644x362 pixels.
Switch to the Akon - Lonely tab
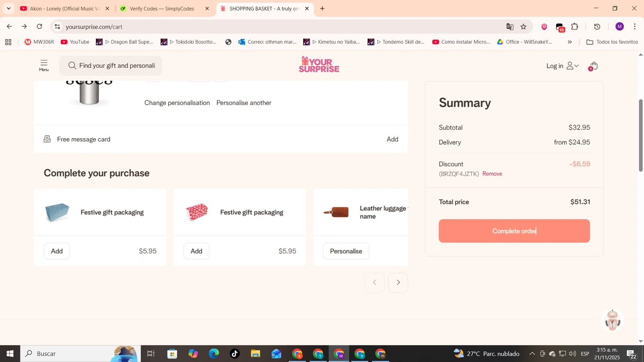coord(64,9)
